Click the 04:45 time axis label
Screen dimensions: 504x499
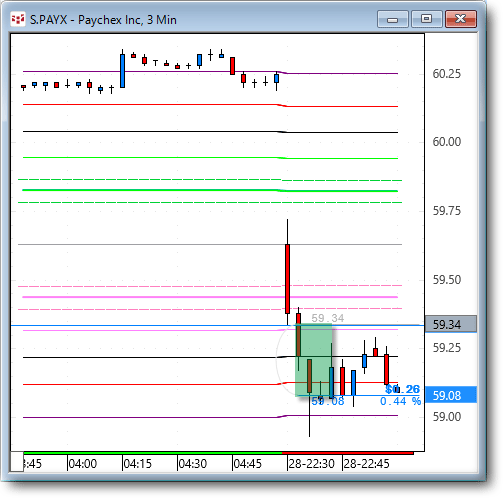click(247, 464)
